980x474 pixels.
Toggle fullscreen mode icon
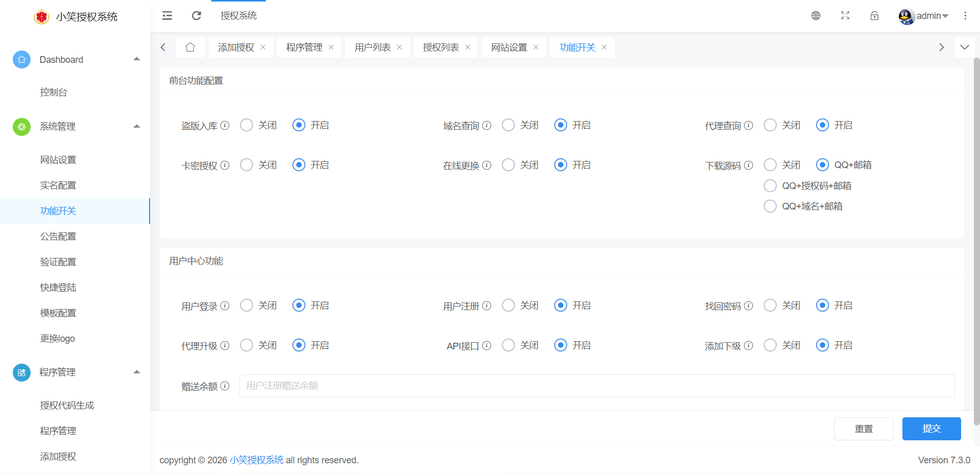(x=845, y=16)
